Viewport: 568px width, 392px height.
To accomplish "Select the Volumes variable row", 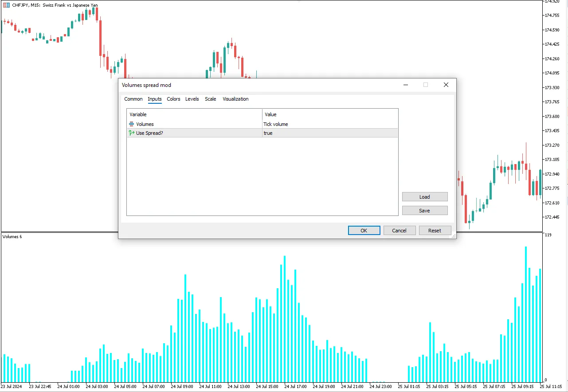I will point(262,124).
